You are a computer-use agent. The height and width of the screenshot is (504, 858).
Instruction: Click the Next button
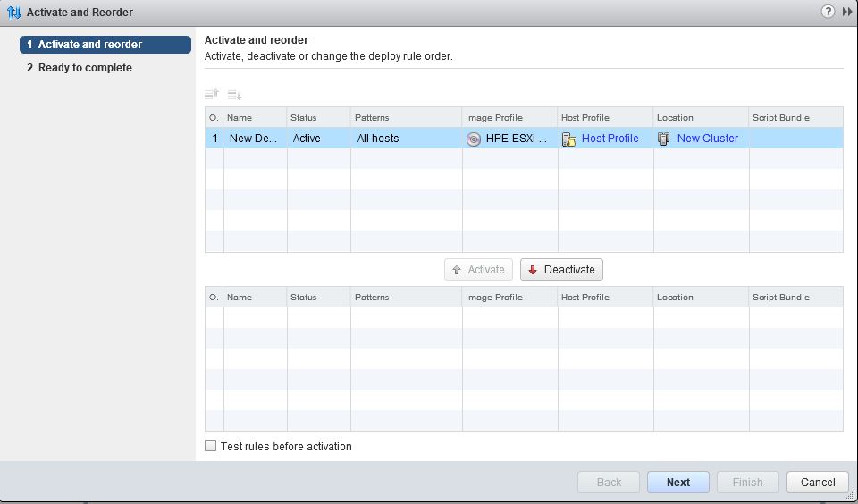(x=677, y=483)
